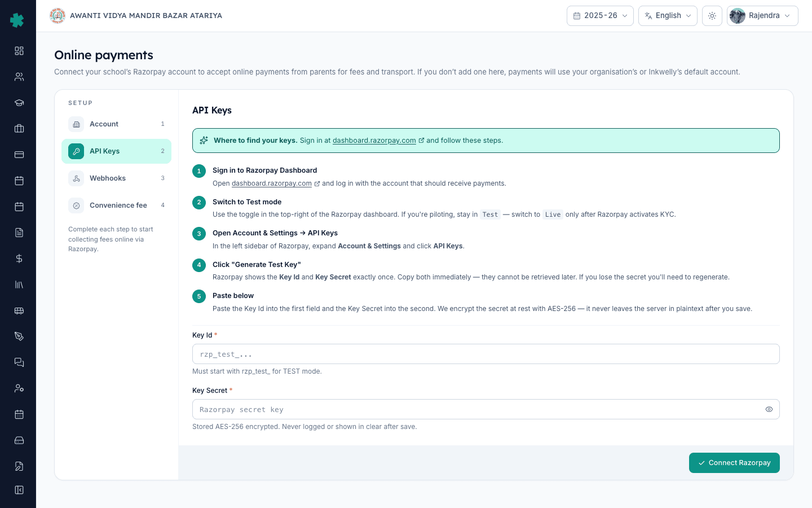Click the 'Live' code label in step 2

coord(553,214)
